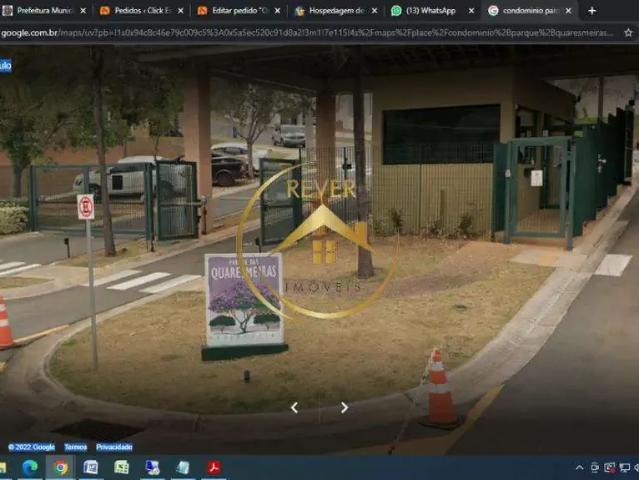Switch to the Prefeitura Munic tab
The width and height of the screenshot is (639, 480).
coord(45,11)
